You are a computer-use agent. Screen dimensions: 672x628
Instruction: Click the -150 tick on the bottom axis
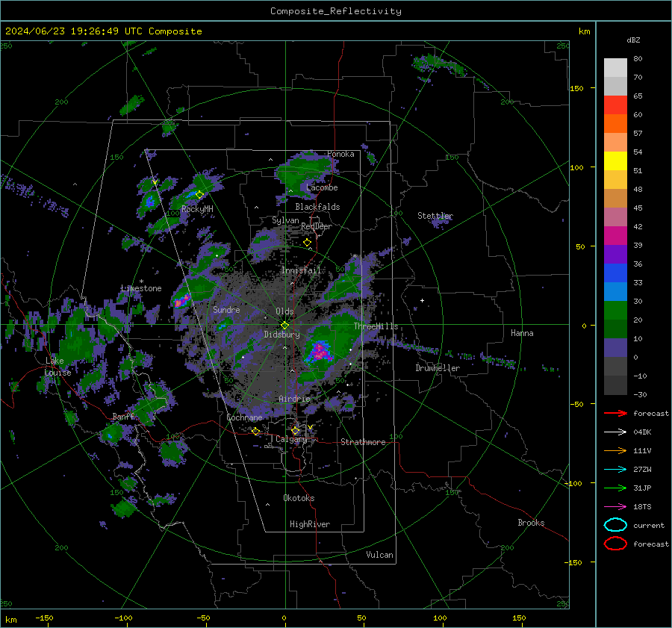[x=44, y=618]
